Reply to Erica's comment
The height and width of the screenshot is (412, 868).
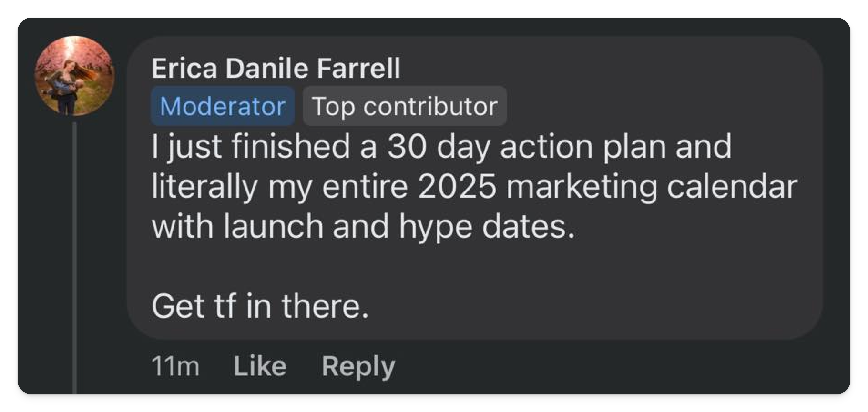358,366
